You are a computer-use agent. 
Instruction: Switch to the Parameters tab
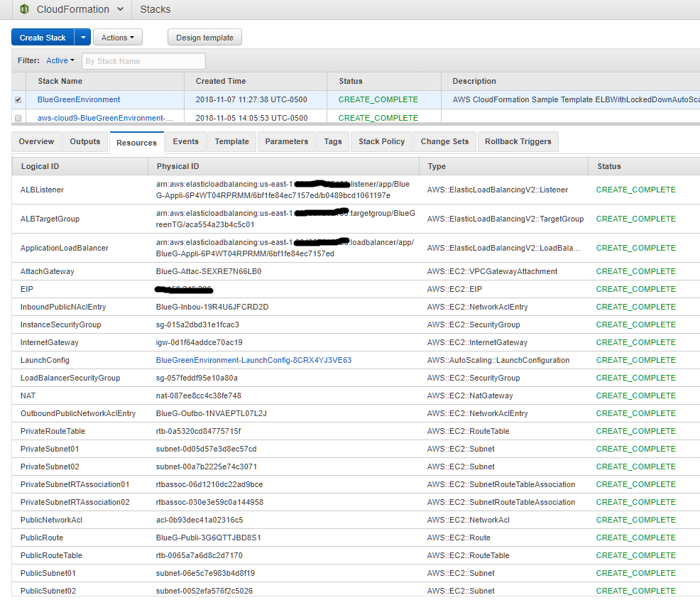point(287,141)
